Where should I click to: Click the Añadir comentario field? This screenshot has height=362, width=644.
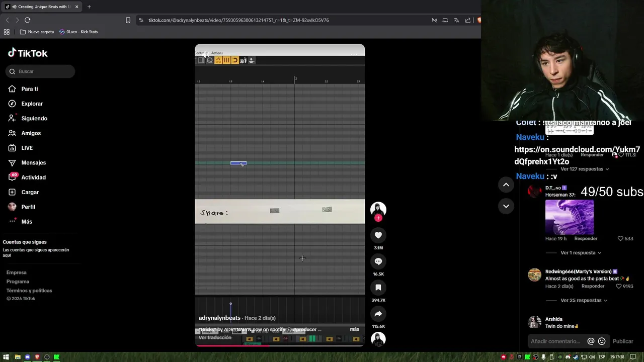555,341
